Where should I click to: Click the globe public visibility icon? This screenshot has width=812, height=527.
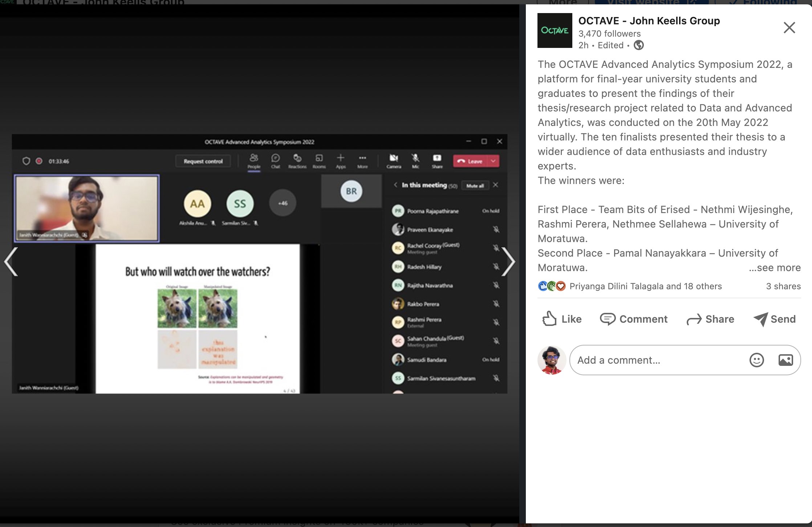pos(638,45)
